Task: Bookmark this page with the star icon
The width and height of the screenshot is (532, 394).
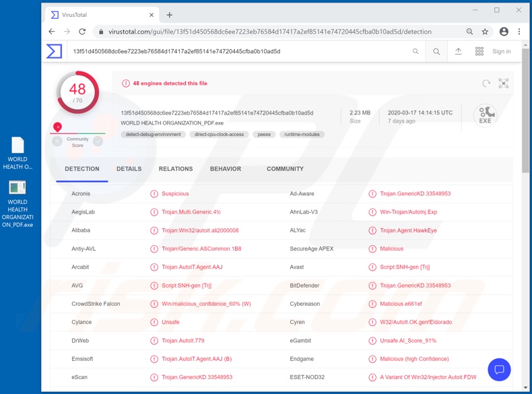Action: [485, 32]
